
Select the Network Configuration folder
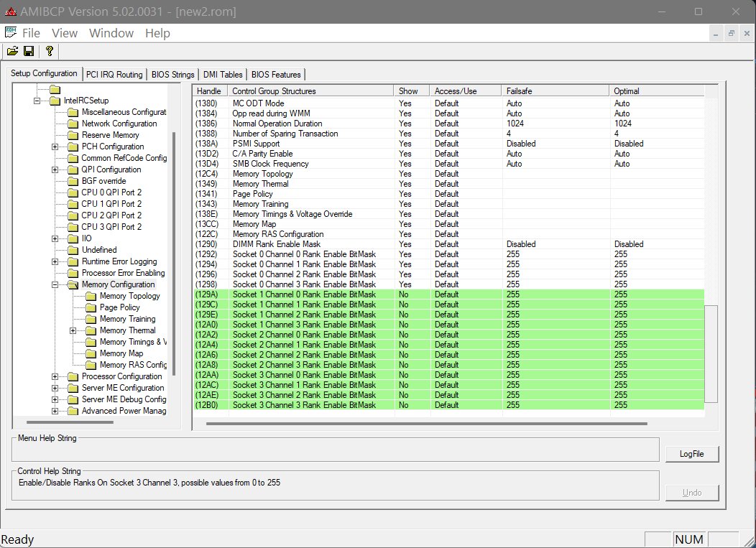tap(119, 124)
